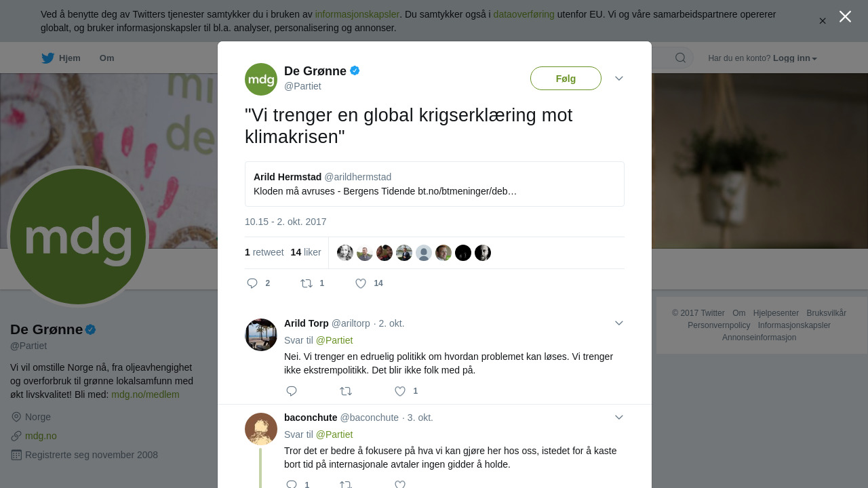Open the Om menu item
Image resolution: width=868 pixels, height=488 pixels.
[x=106, y=58]
